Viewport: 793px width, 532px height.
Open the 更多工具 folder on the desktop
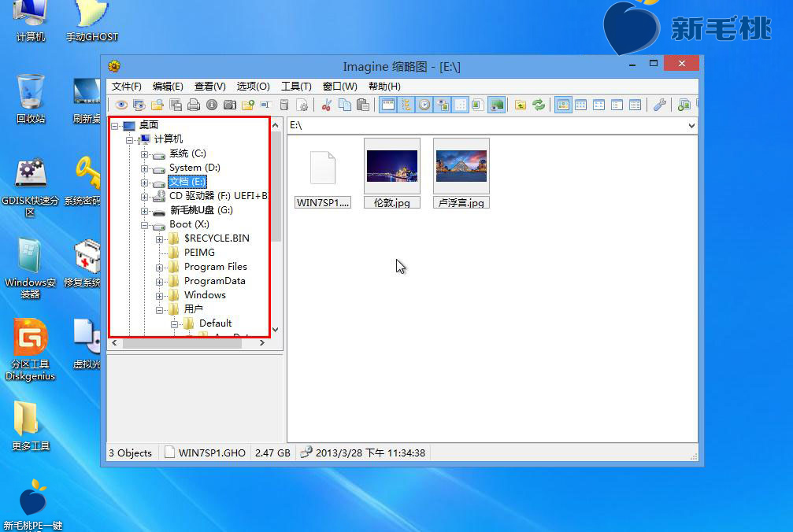31,426
